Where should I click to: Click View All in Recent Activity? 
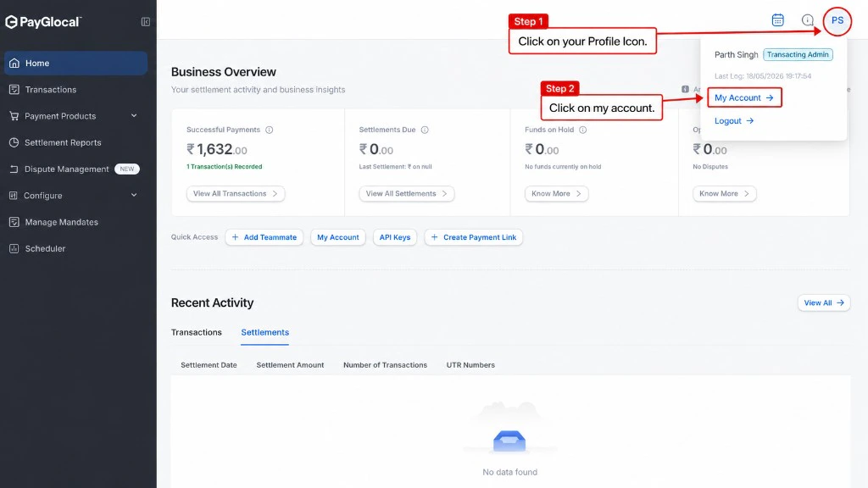coord(824,302)
